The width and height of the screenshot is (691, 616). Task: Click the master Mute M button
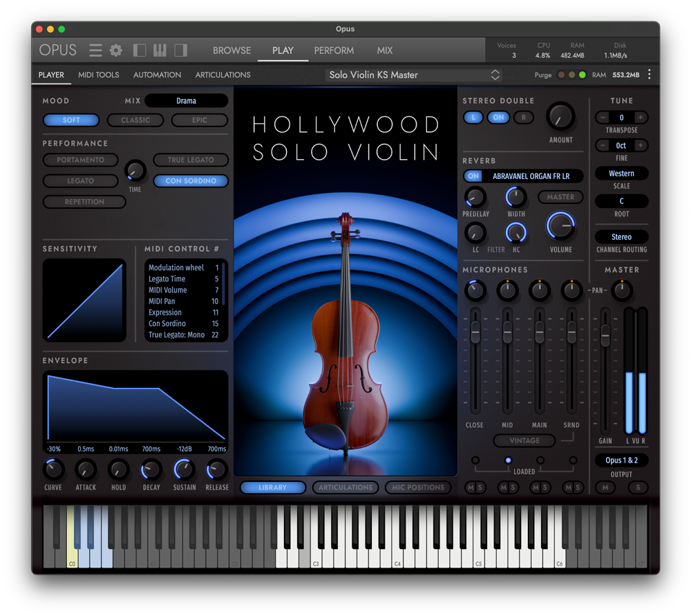click(x=605, y=488)
